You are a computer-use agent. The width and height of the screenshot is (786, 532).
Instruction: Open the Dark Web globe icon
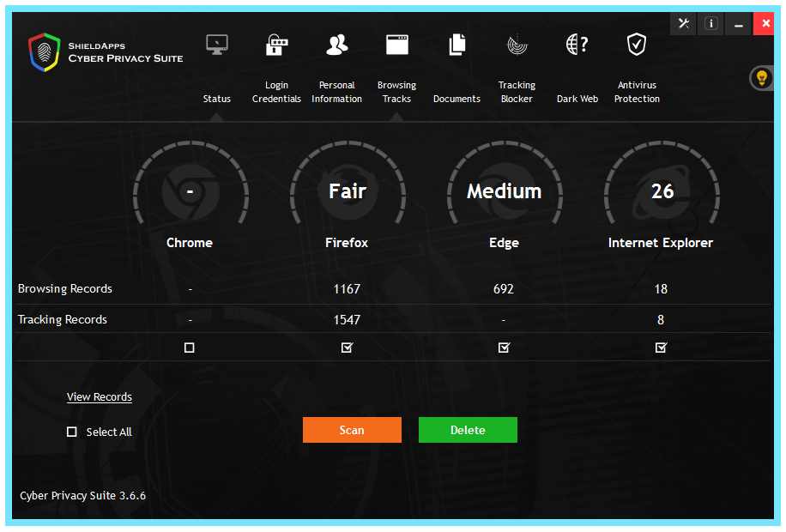(577, 45)
